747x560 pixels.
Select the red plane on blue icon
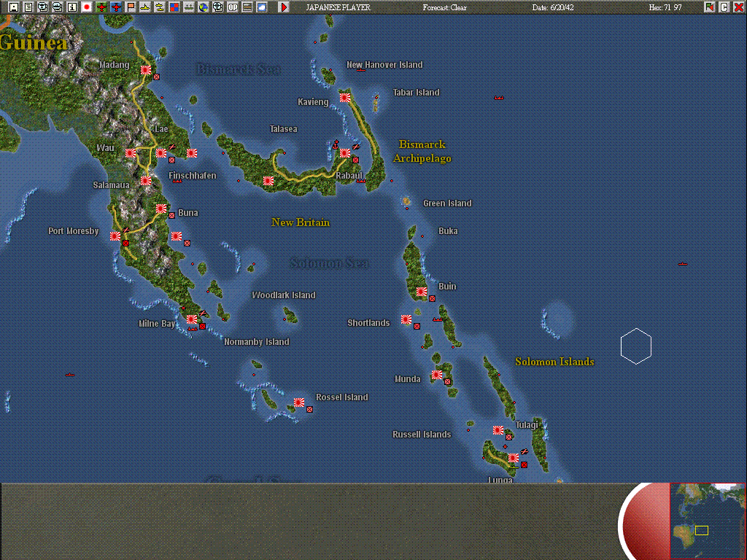[x=116, y=7]
